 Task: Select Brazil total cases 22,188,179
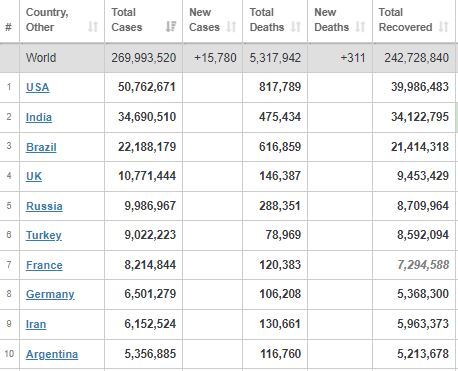tap(147, 147)
